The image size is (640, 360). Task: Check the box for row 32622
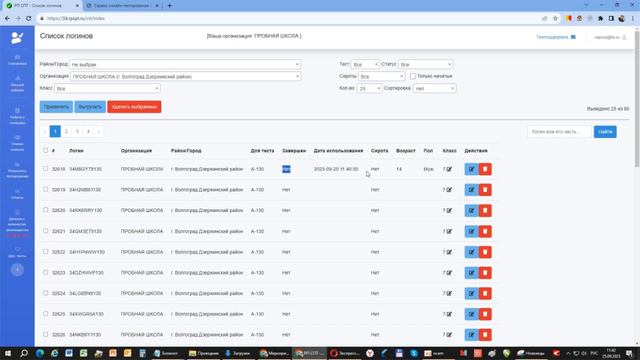coord(46,252)
